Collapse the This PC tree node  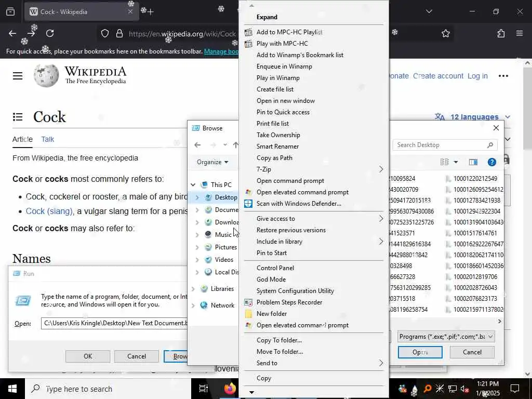193,185
